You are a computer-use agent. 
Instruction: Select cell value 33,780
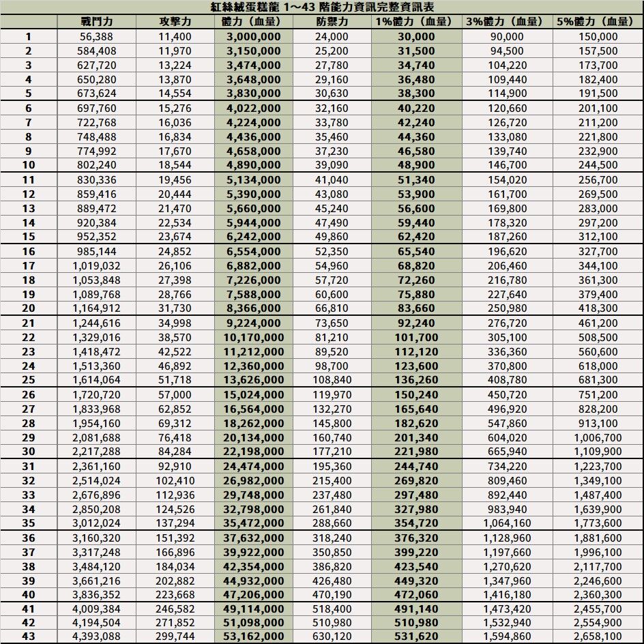coord(332,123)
